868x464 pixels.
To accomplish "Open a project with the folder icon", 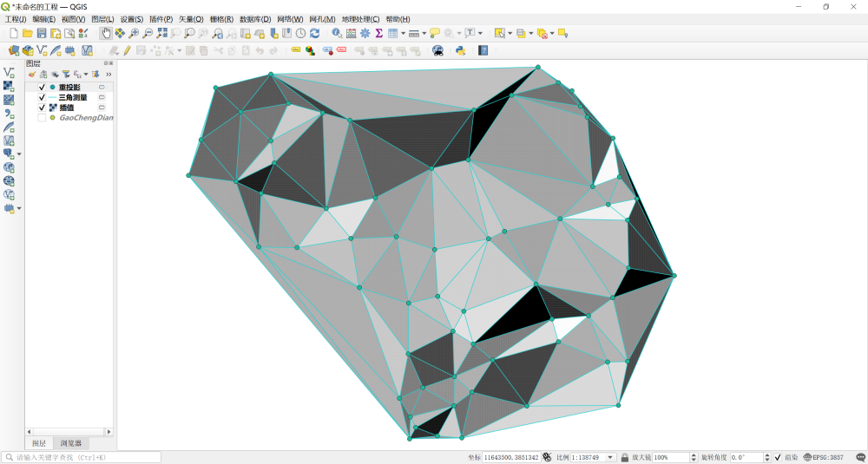I will (28, 33).
